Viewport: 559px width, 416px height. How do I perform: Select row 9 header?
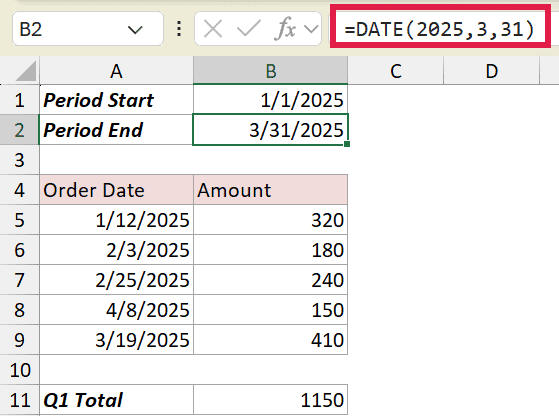[x=19, y=340]
